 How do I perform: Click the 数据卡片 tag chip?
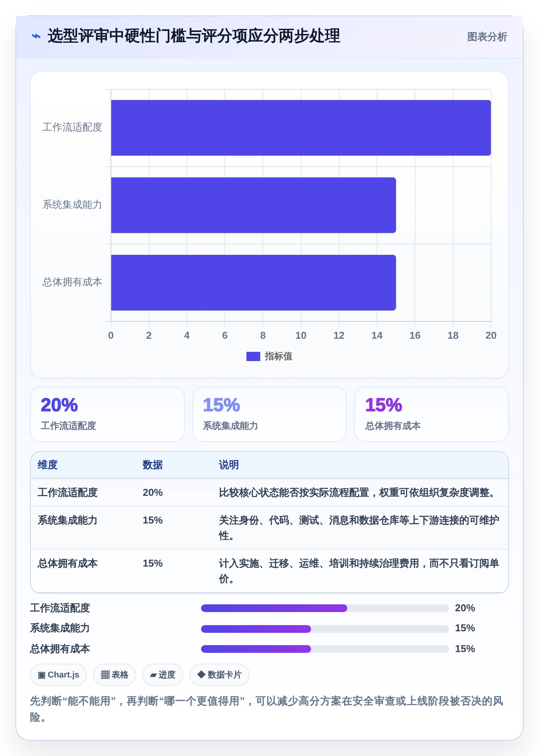[x=219, y=675]
